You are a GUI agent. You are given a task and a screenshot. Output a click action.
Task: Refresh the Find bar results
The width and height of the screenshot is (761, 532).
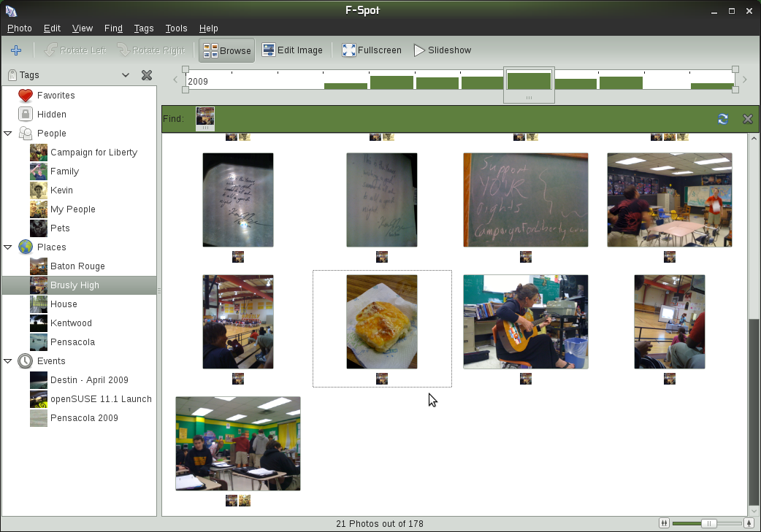tap(723, 119)
